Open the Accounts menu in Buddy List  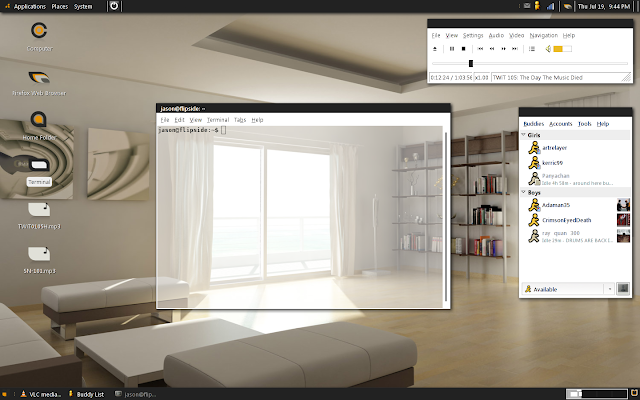coord(560,124)
